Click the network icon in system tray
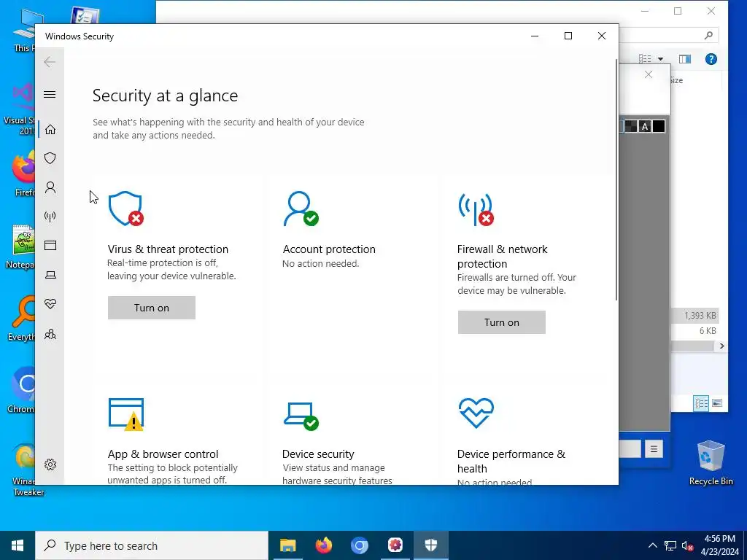This screenshot has height=560, width=747. click(670, 545)
